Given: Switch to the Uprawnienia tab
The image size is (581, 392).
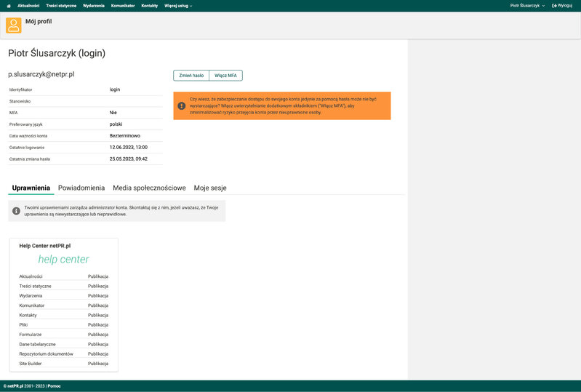Looking at the screenshot, I should pyautogui.click(x=31, y=188).
